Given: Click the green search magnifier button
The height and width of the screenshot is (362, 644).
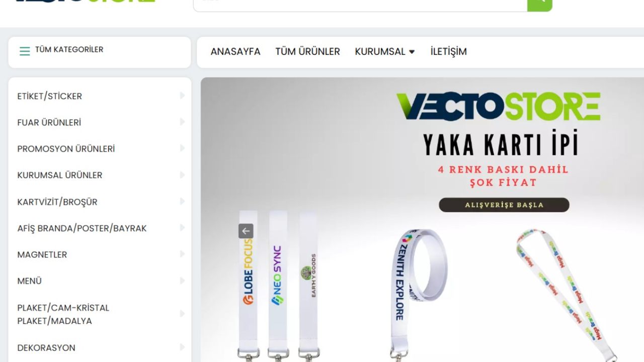Looking at the screenshot, I should (x=540, y=3).
